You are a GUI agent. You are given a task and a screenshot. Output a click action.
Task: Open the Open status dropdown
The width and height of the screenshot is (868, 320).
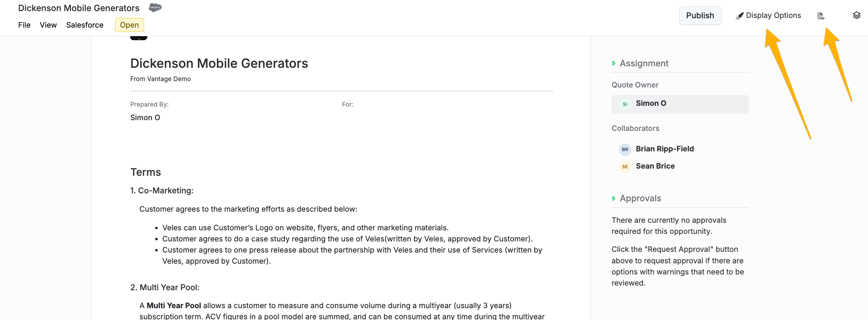pyautogui.click(x=129, y=25)
